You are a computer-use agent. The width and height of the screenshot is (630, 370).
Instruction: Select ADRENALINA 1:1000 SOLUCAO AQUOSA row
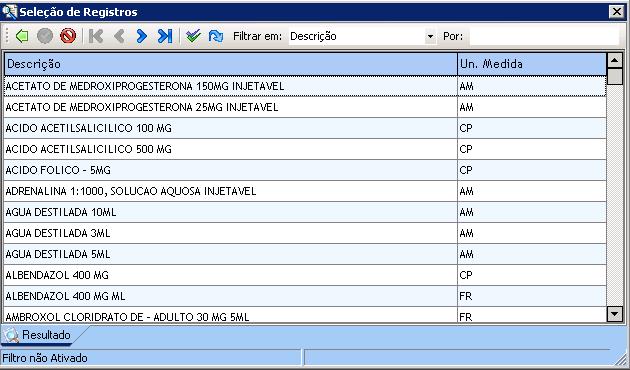(x=305, y=191)
